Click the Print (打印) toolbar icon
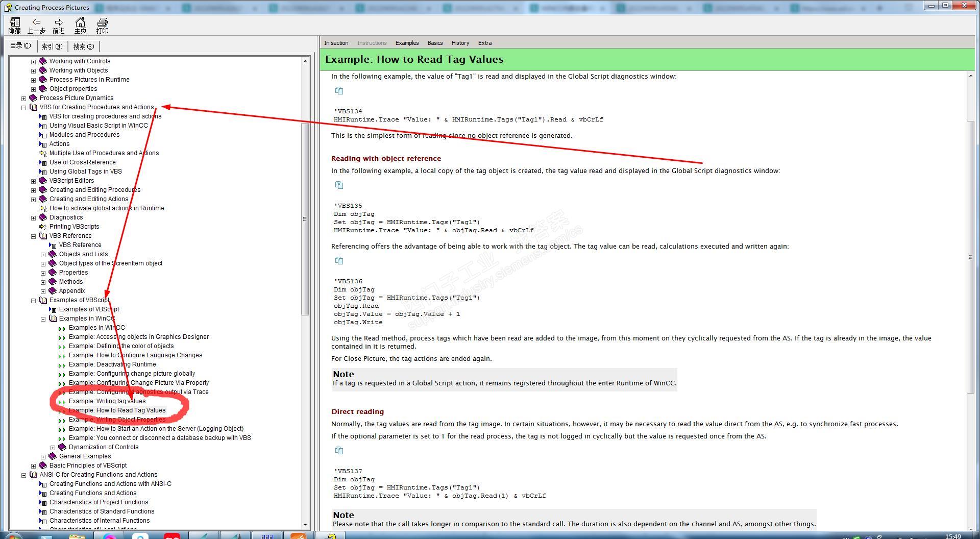 point(103,22)
